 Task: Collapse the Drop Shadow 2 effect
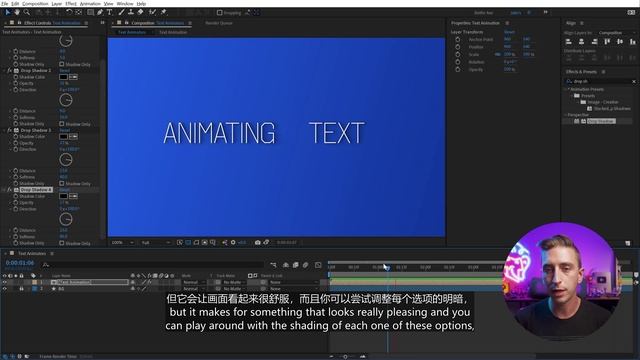click(x=4, y=71)
